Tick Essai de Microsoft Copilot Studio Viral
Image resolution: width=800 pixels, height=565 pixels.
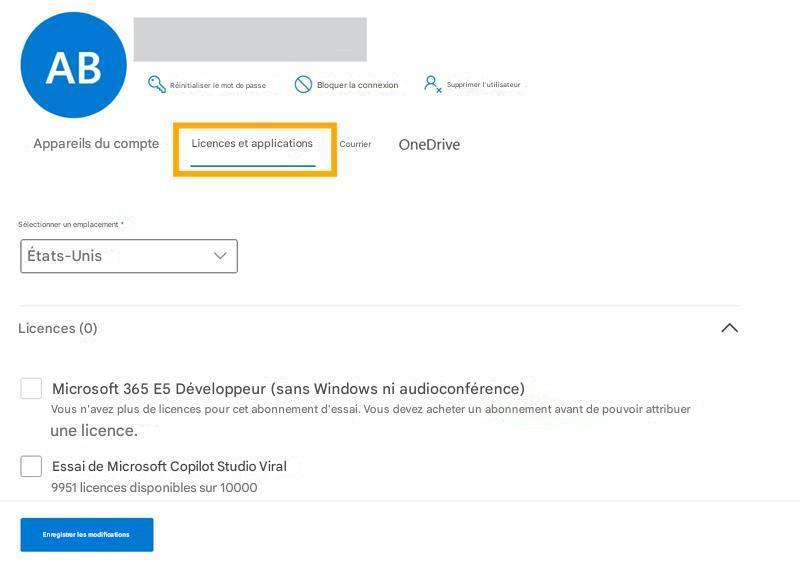pos(31,466)
